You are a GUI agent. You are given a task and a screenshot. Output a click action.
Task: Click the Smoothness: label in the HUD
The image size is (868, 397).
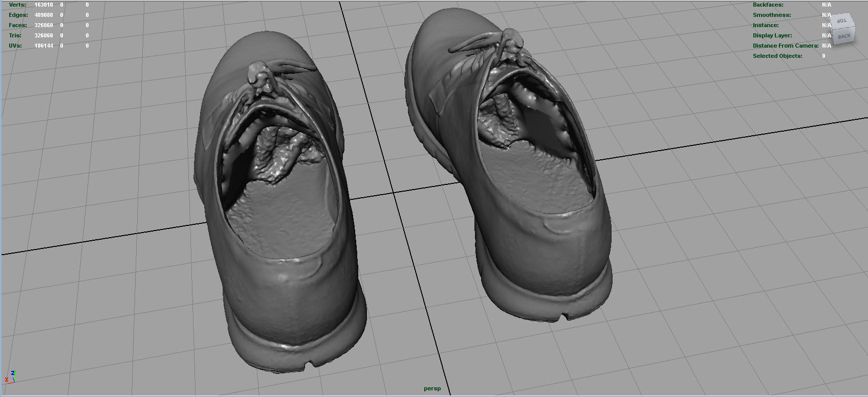(x=772, y=15)
